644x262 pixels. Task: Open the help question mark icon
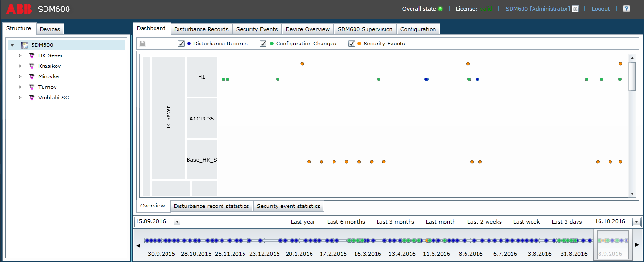coord(626,9)
